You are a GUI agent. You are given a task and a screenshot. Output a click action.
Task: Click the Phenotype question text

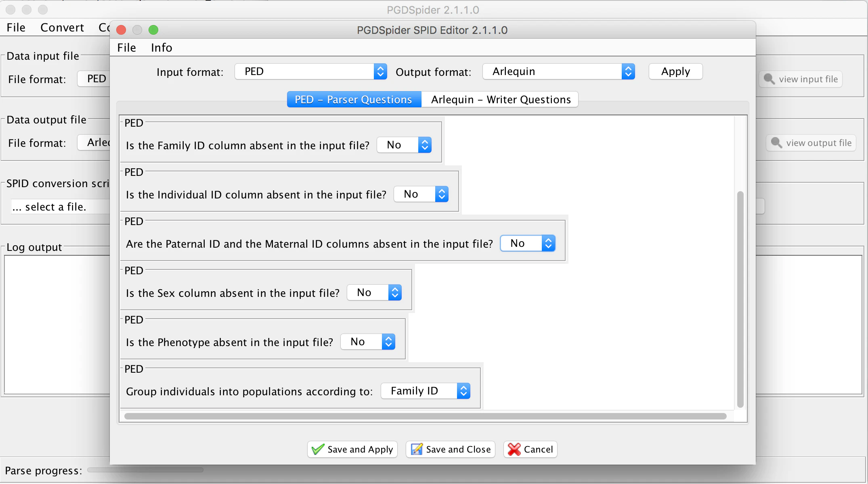tap(229, 342)
